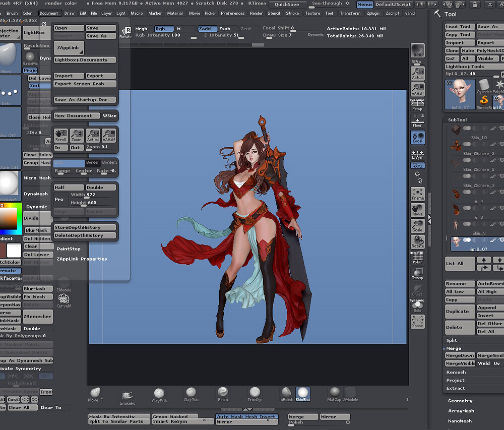Viewport: 504px width, 430px height.
Task: Click AAHalf icon in the Document palette
Action: [x=109, y=136]
